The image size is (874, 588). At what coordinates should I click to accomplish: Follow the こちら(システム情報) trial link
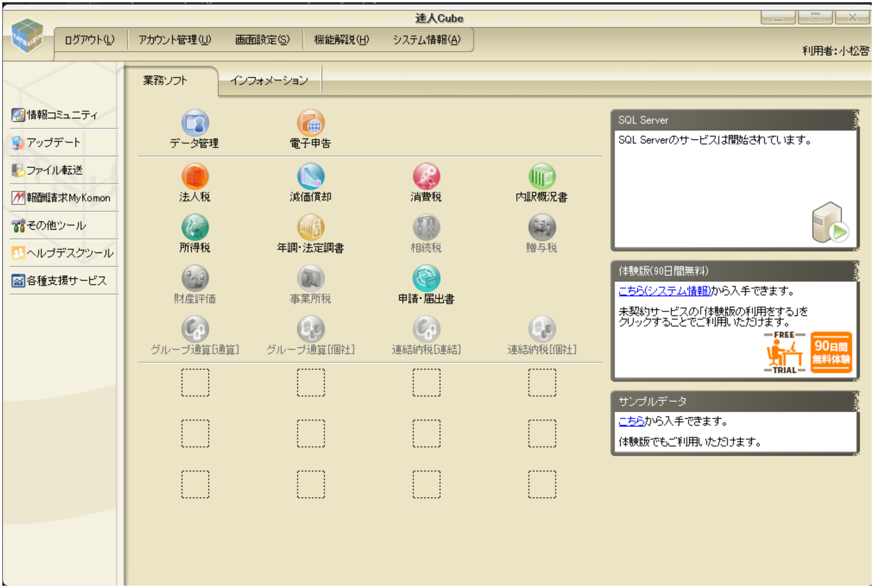(665, 291)
